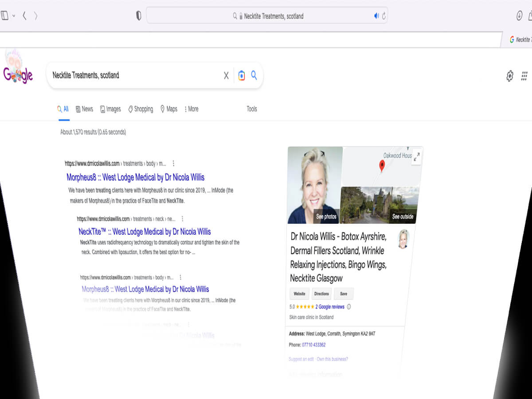Open the privacy shield report icon
This screenshot has height=399, width=532.
[x=138, y=16]
